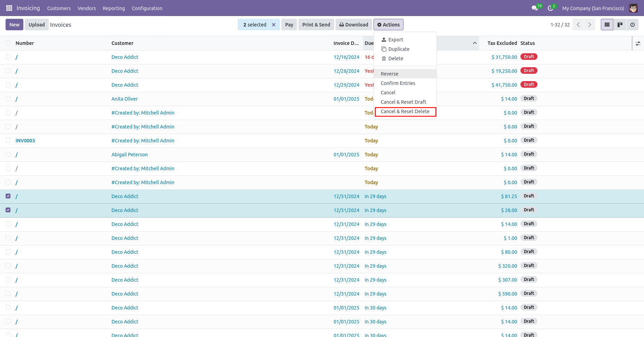The image size is (644, 337).
Task: Click the $ 307.00 amount cell
Action: 508,280
